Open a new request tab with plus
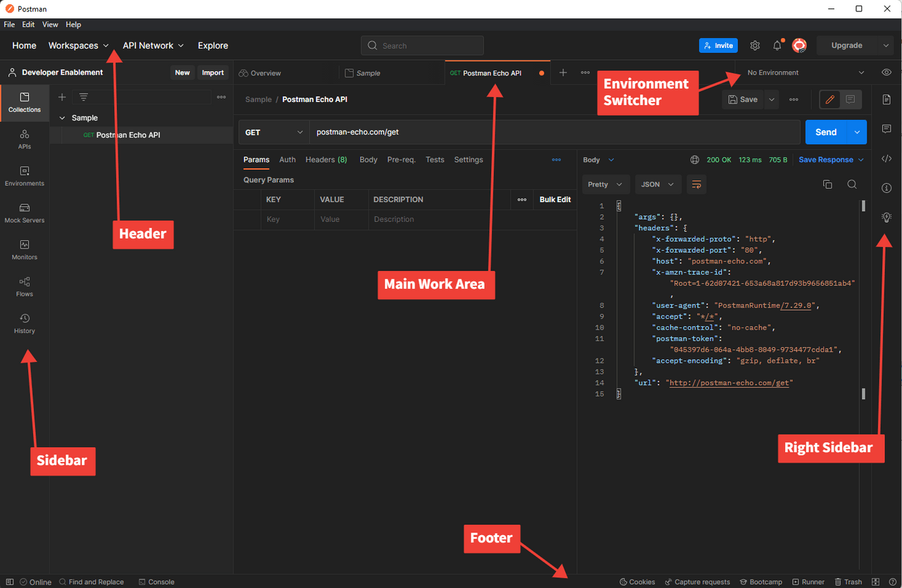902x588 pixels. pyautogui.click(x=562, y=73)
